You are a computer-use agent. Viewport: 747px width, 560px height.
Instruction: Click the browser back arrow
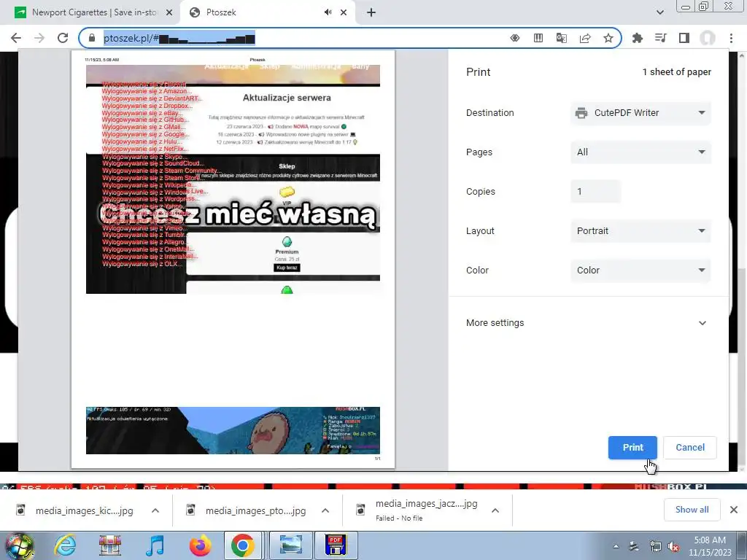click(x=16, y=38)
